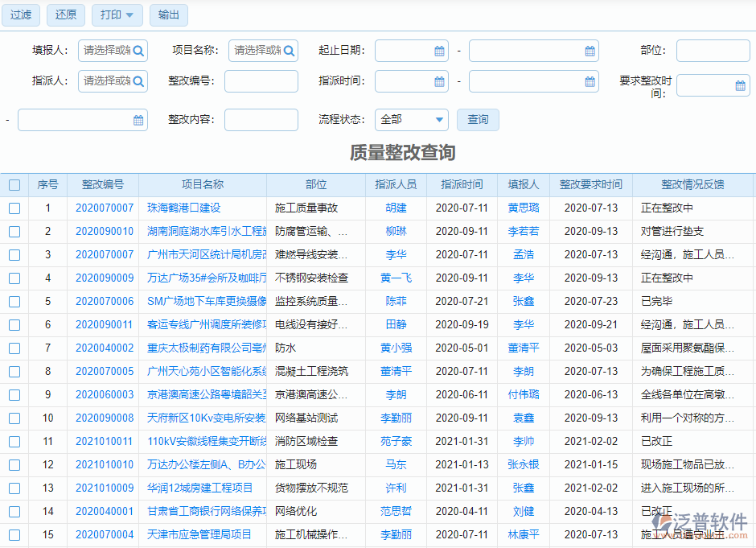Check the checkbox for row 5 SM广场记录
This screenshot has height=548, width=756.
click(x=14, y=301)
